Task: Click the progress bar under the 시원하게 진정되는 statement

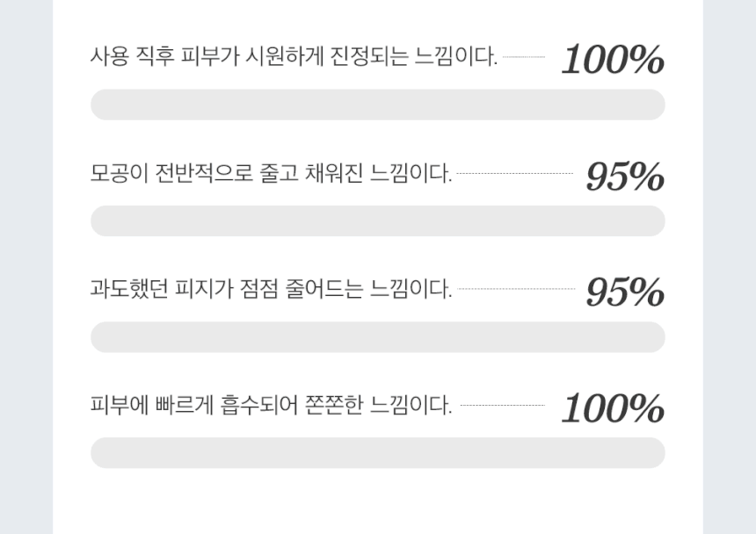Action: (x=378, y=105)
